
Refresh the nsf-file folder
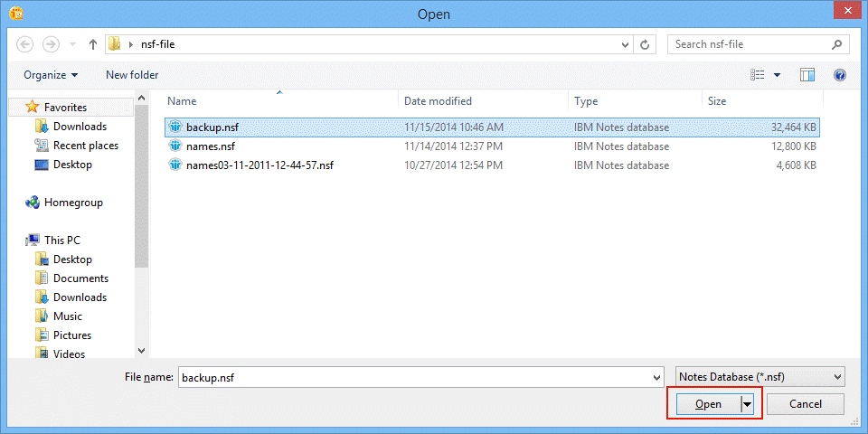645,45
